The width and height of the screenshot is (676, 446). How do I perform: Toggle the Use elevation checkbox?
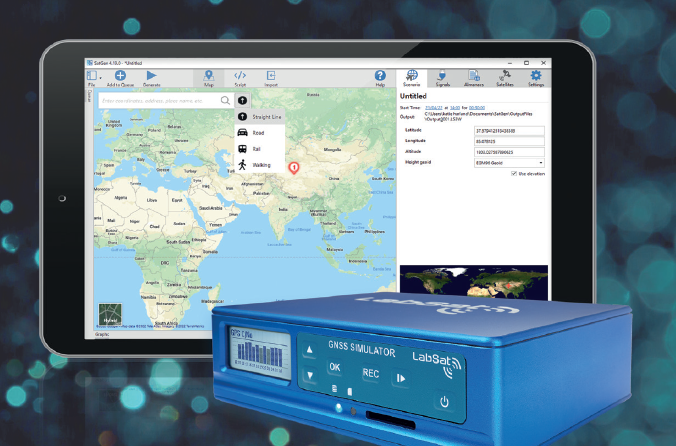point(513,174)
